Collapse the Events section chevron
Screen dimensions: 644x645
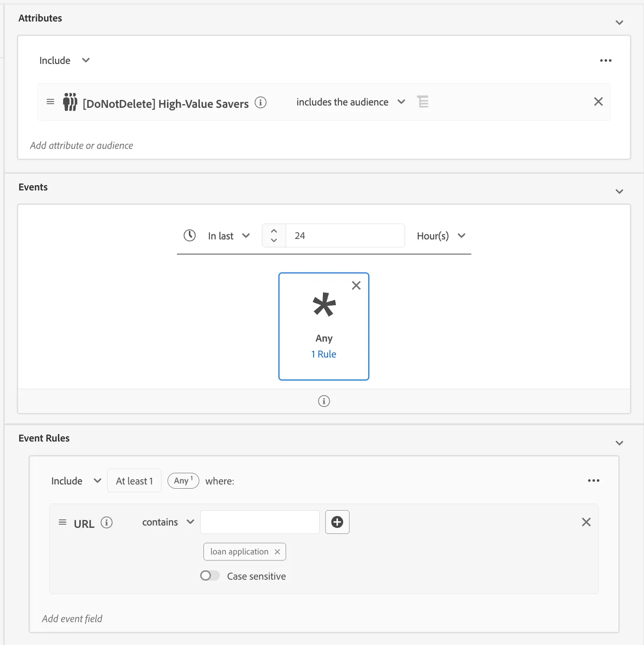[x=619, y=191]
